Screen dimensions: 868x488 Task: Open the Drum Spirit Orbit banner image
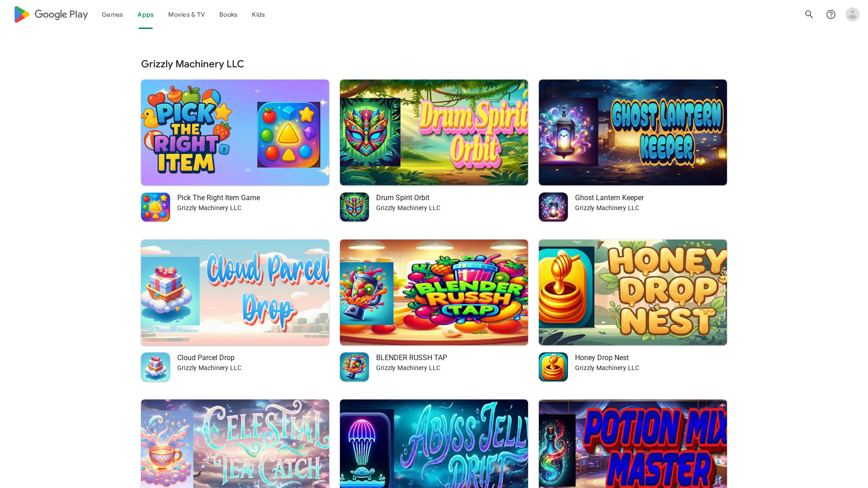[434, 132]
